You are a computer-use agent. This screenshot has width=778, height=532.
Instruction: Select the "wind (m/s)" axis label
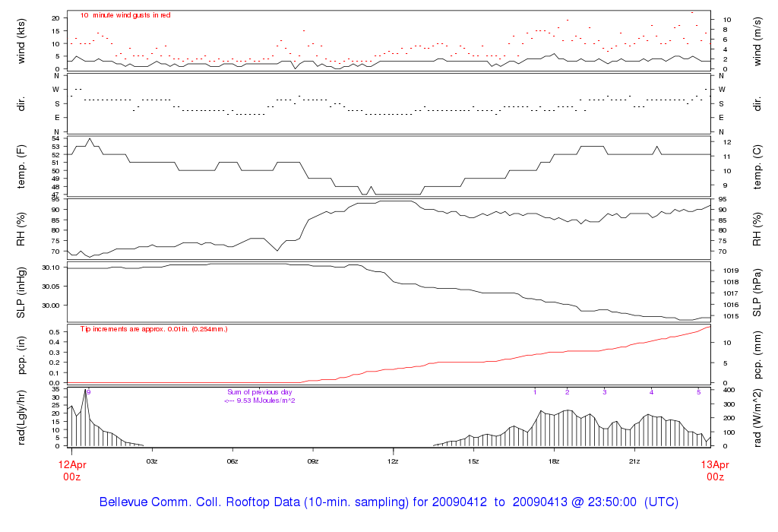pos(757,42)
